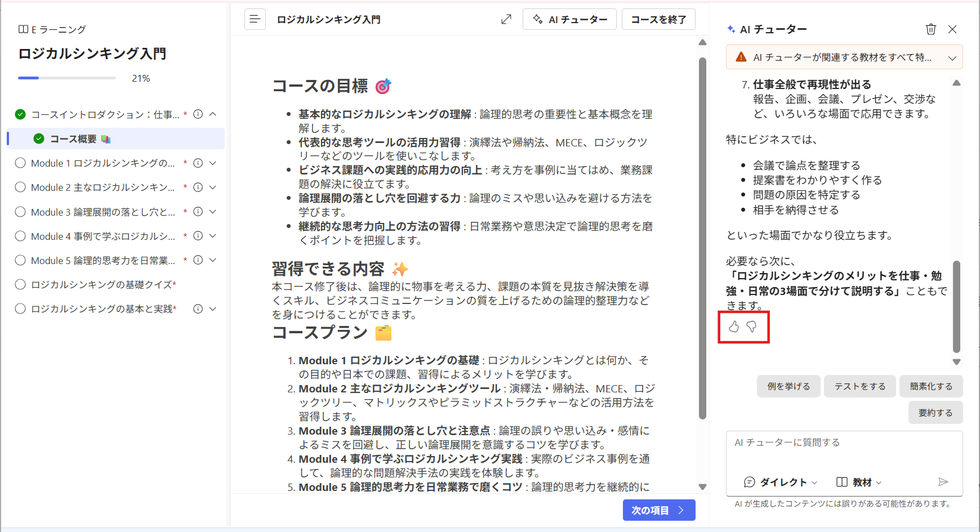Collapse the コースイントロダクション section
Viewport: 980px width, 532px height.
[x=213, y=114]
